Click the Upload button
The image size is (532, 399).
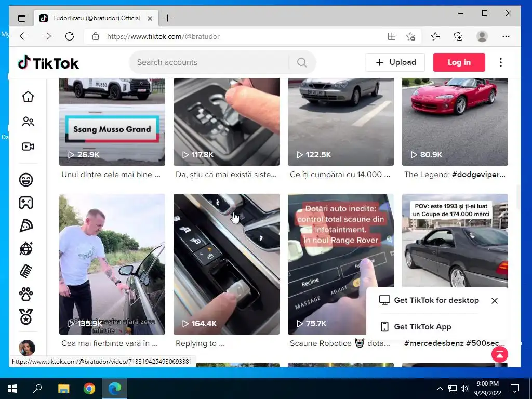point(395,62)
